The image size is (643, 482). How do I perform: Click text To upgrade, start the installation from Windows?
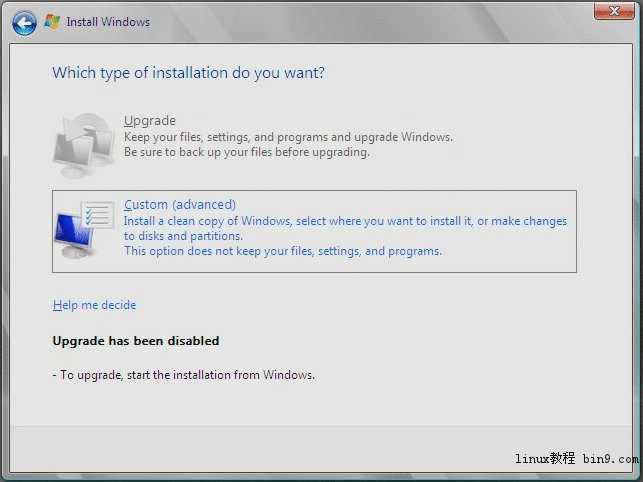[x=184, y=375]
